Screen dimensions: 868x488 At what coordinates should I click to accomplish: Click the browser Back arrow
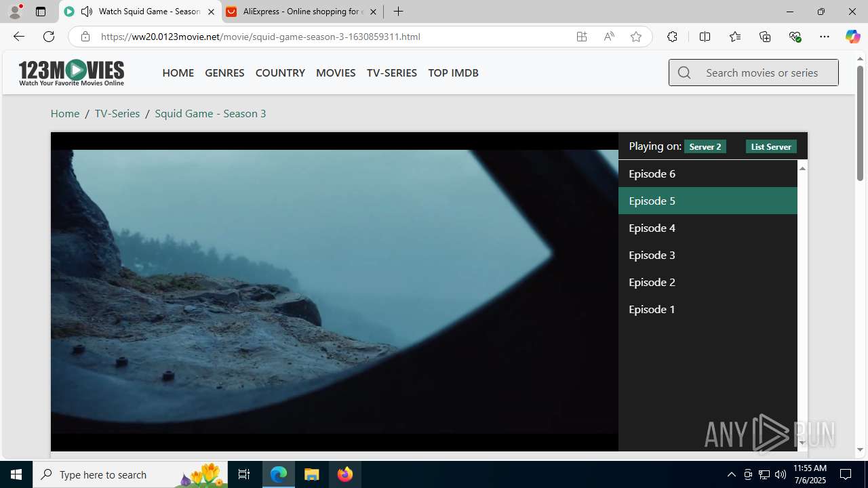tap(18, 37)
